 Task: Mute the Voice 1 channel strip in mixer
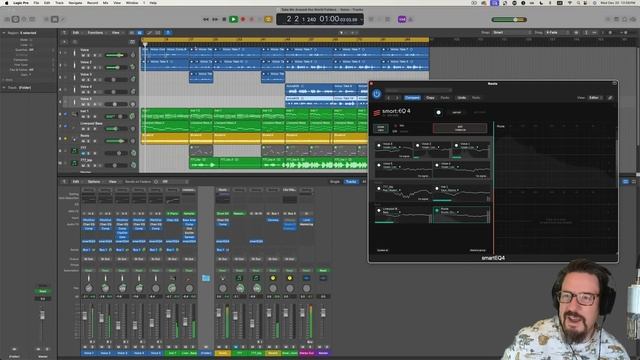click(x=85, y=348)
